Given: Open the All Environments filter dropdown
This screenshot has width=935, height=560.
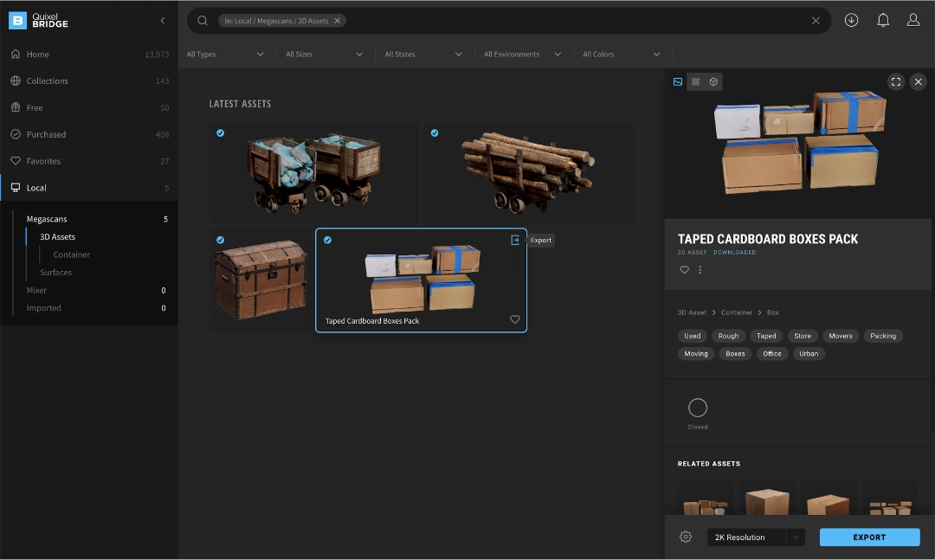Looking at the screenshot, I should [522, 54].
